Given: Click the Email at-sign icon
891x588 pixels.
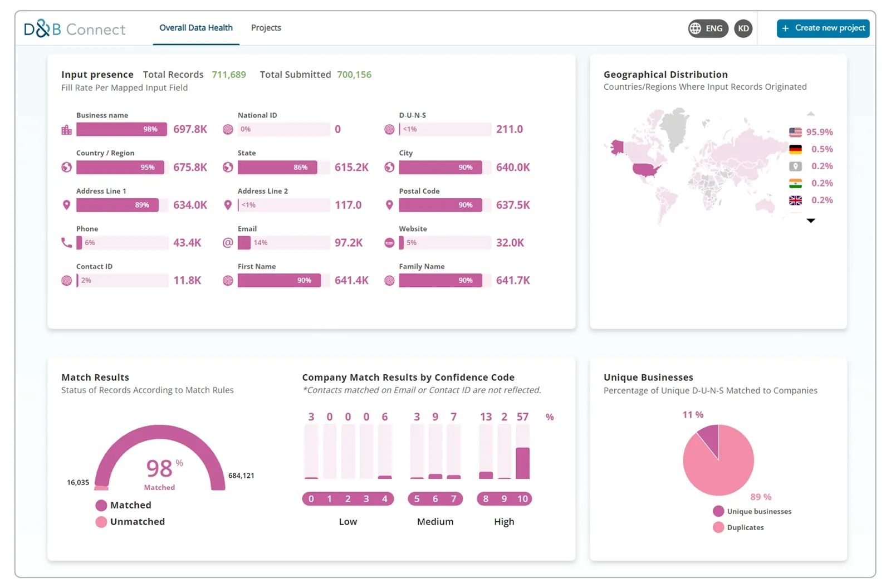Looking at the screenshot, I should 228,243.
